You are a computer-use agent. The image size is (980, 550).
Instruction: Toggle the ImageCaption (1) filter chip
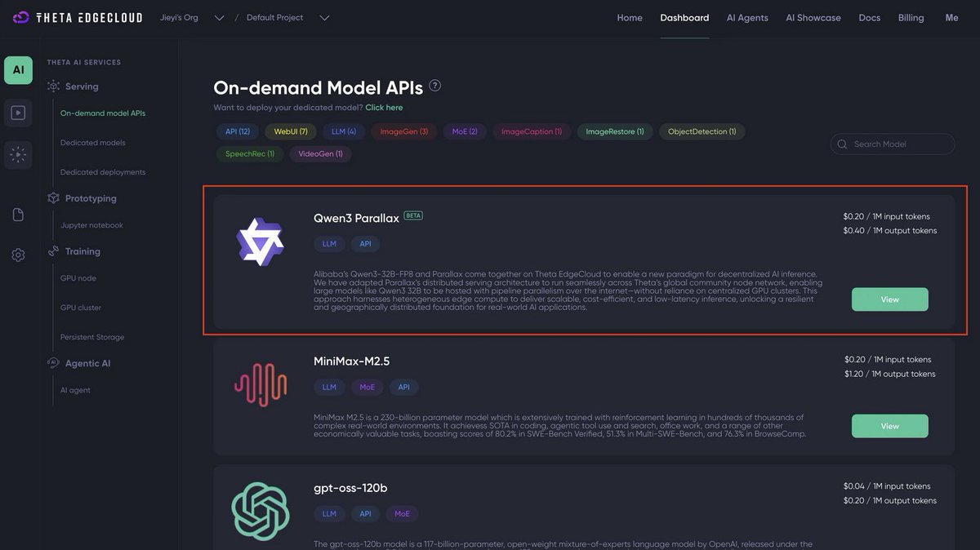[x=532, y=131]
